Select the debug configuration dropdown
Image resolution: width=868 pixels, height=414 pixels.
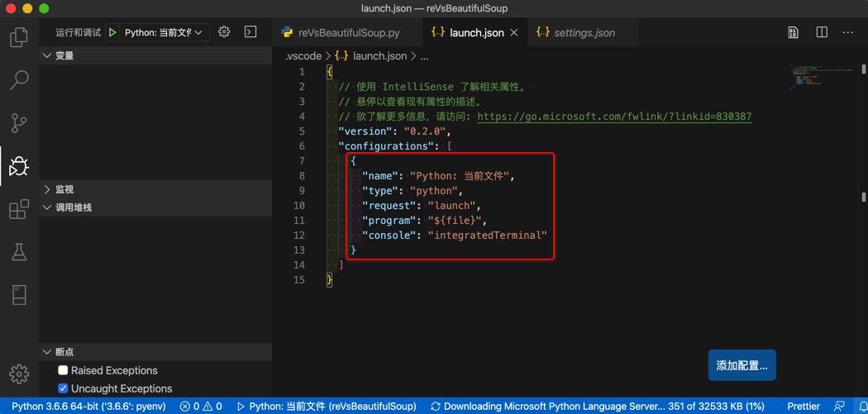pyautogui.click(x=164, y=33)
